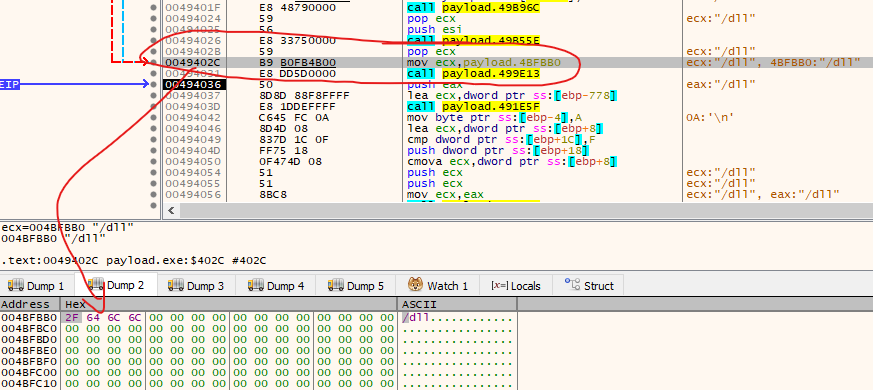This screenshot has height=390, width=873.
Task: Click the Hex column header in dump
Action: point(229,304)
